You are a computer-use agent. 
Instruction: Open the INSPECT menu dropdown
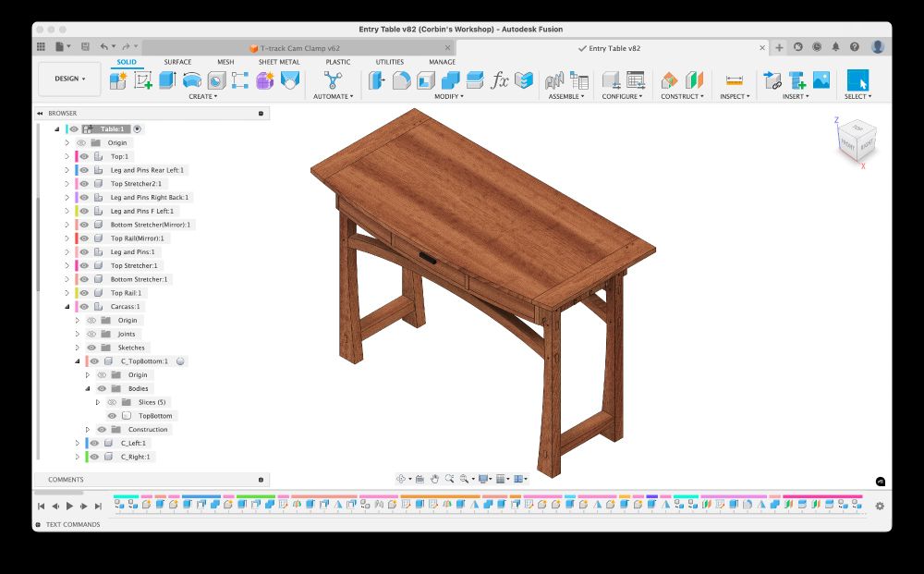coord(735,97)
